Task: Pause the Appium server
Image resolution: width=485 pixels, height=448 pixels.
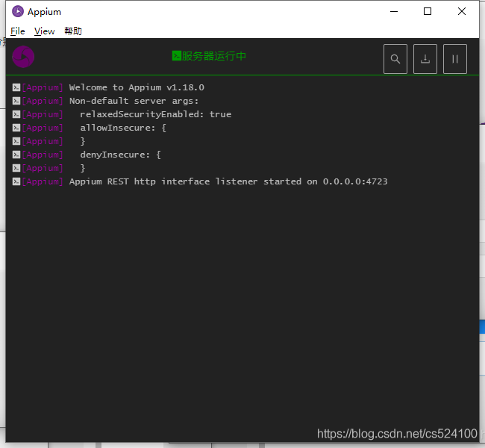Action: [x=454, y=59]
